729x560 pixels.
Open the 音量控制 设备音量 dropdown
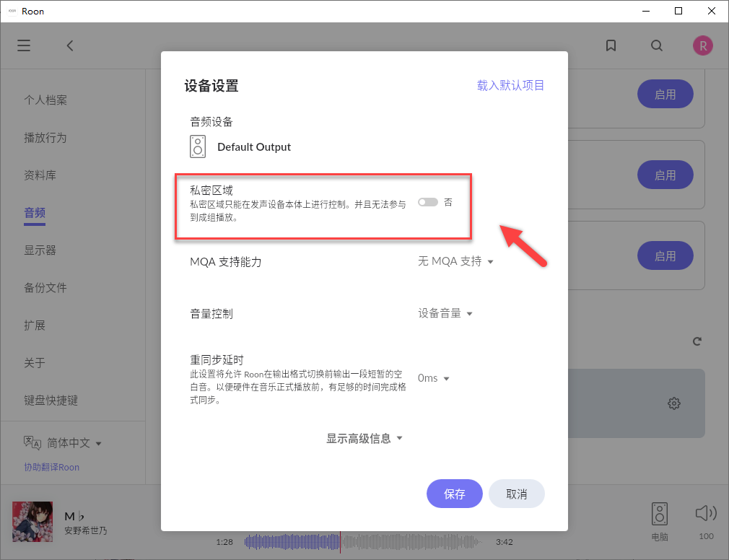[445, 314]
